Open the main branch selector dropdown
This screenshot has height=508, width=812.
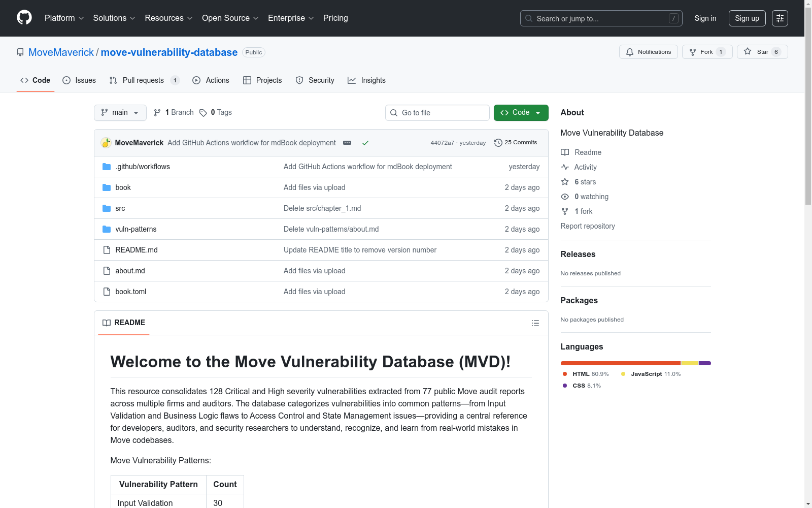(x=120, y=113)
